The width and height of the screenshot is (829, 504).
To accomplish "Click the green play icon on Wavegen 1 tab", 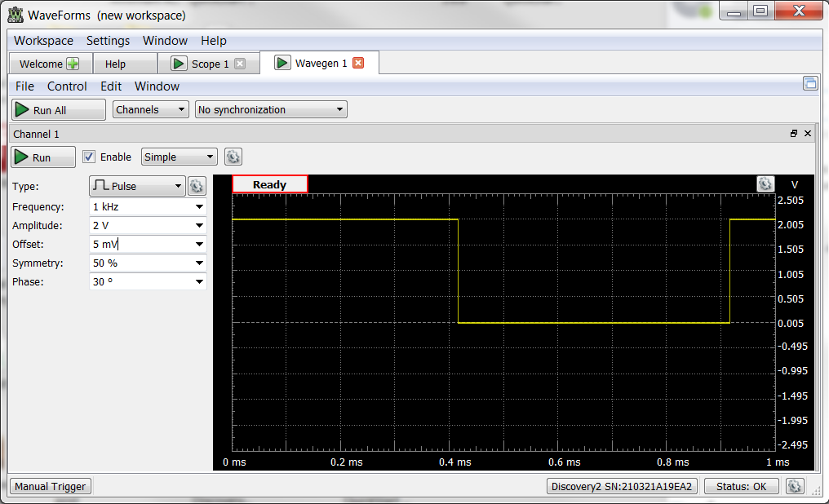I will pos(282,62).
